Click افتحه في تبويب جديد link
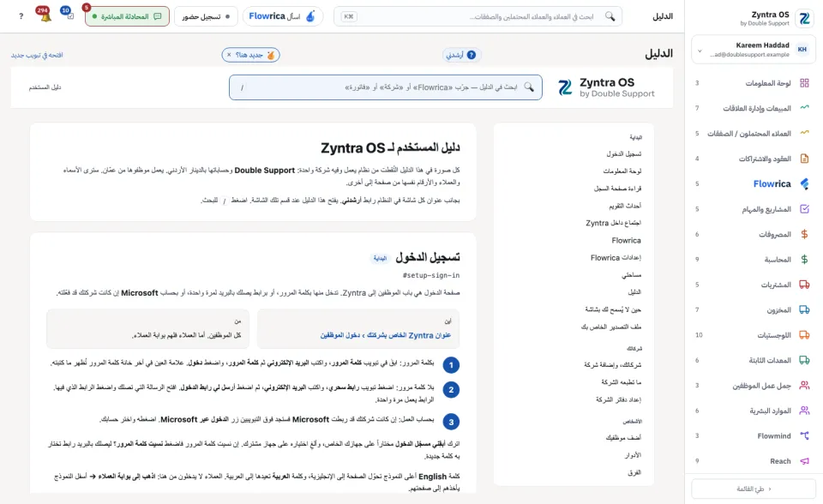823x504 pixels. [x=37, y=55]
